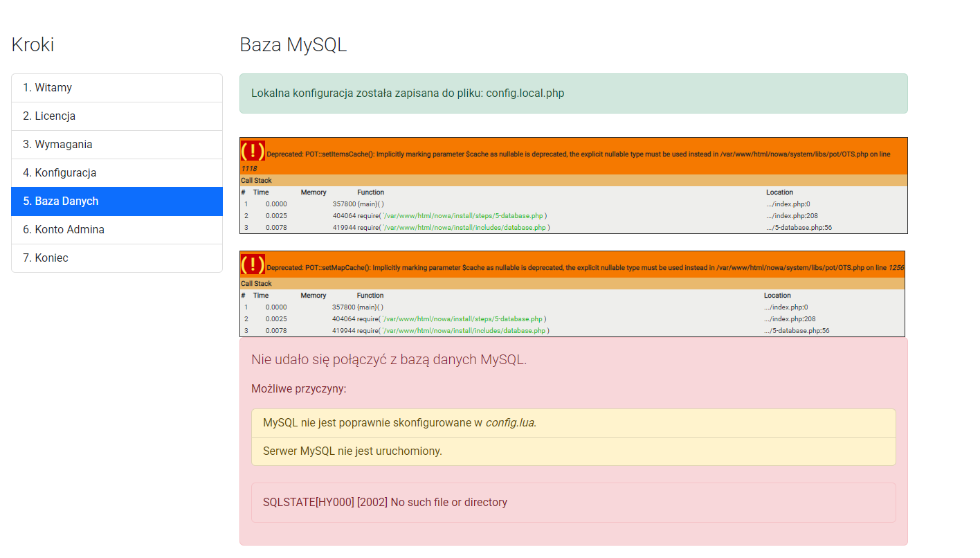Click '{main}( )' in the setMapCache call stack
Screen dimensions: 980x558
click(370, 307)
